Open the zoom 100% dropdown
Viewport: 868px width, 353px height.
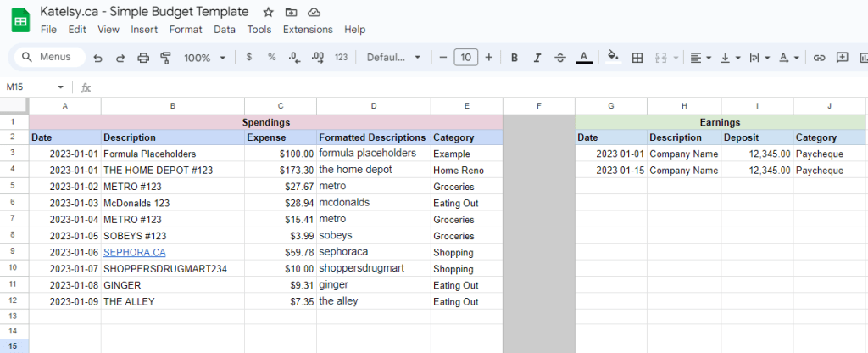click(x=204, y=58)
